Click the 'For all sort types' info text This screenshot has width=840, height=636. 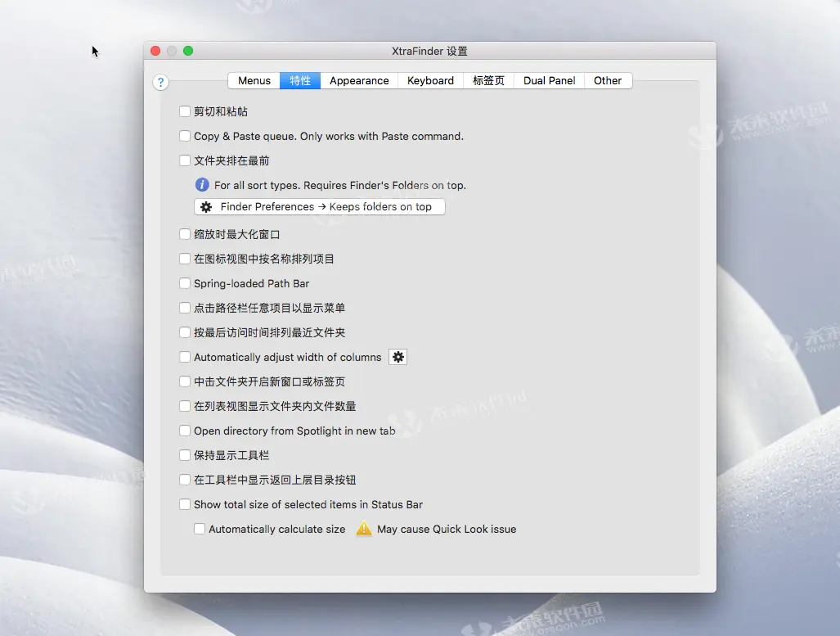point(340,186)
